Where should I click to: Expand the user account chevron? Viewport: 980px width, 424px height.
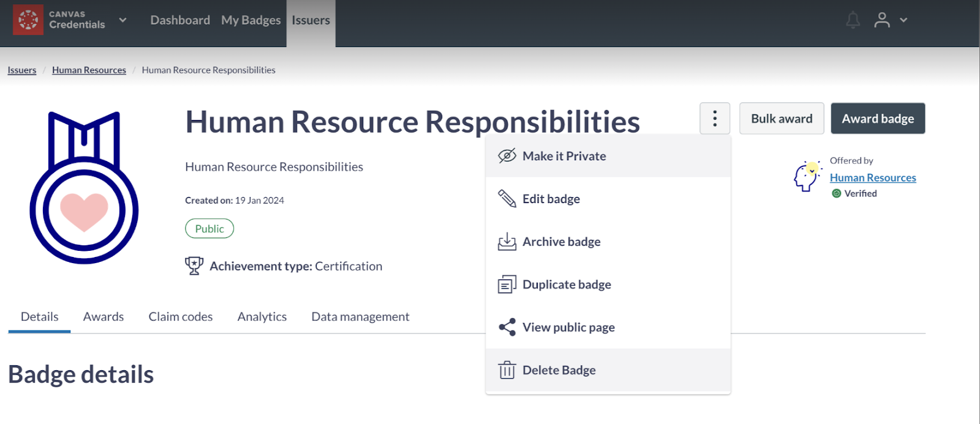tap(903, 20)
